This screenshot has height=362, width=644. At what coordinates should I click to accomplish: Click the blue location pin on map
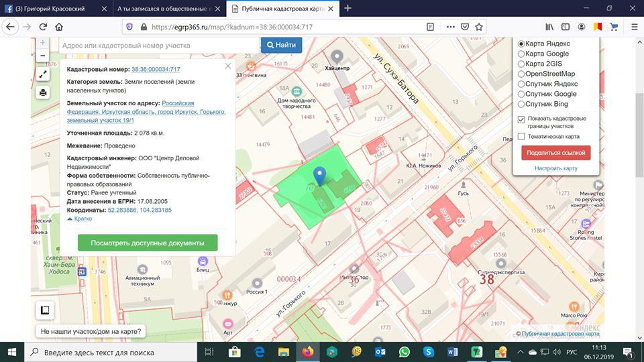click(x=321, y=176)
